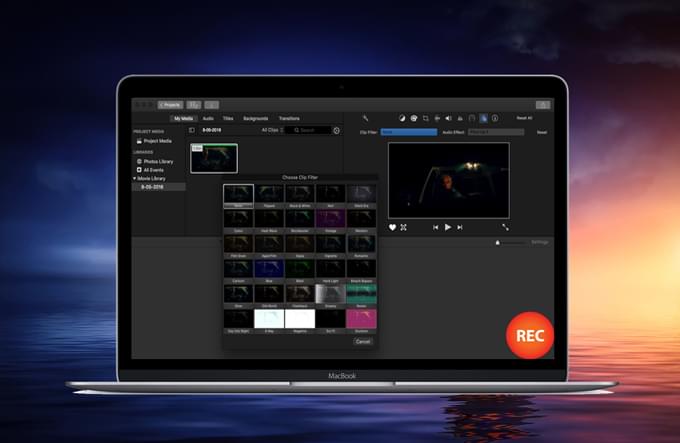Open the volume adjustment tool

click(x=448, y=118)
